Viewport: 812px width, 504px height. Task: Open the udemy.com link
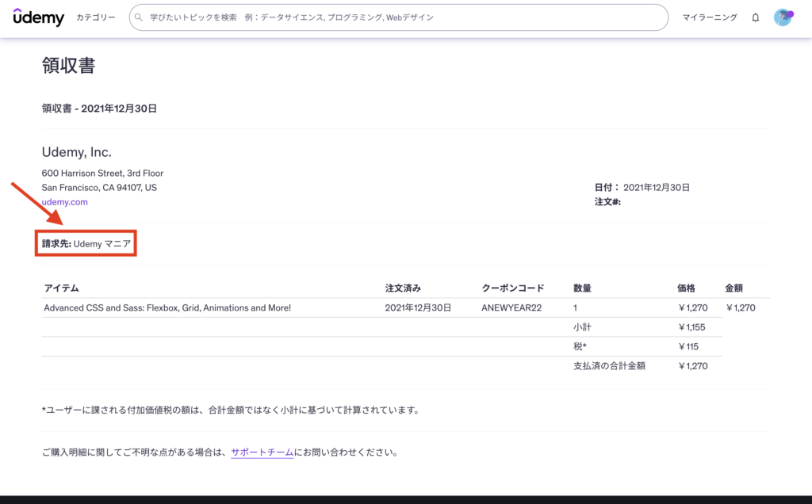(64, 202)
